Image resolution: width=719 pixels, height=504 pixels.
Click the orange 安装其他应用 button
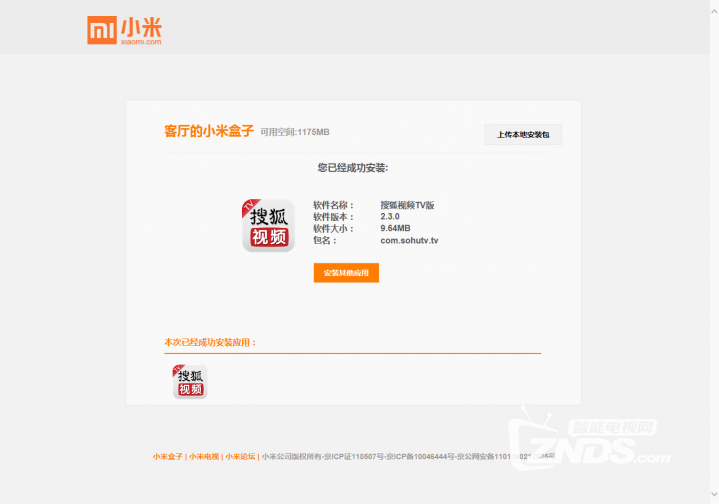[346, 273]
